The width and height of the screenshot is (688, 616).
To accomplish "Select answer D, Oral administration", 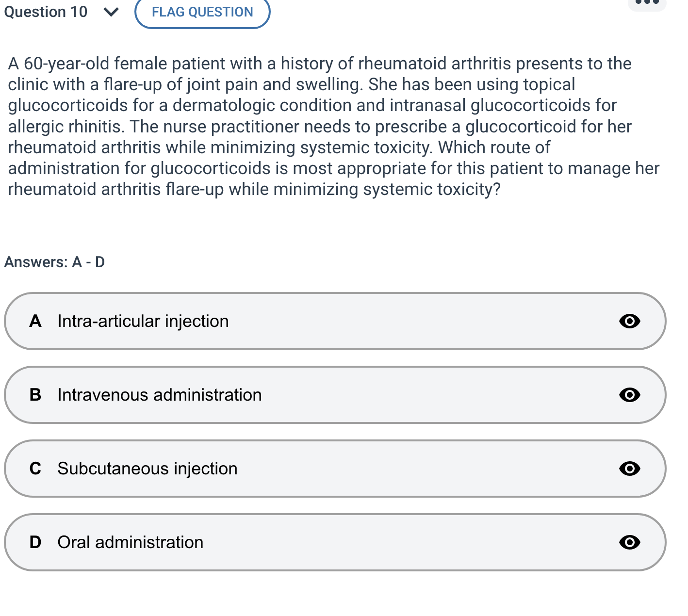I will (291, 542).
